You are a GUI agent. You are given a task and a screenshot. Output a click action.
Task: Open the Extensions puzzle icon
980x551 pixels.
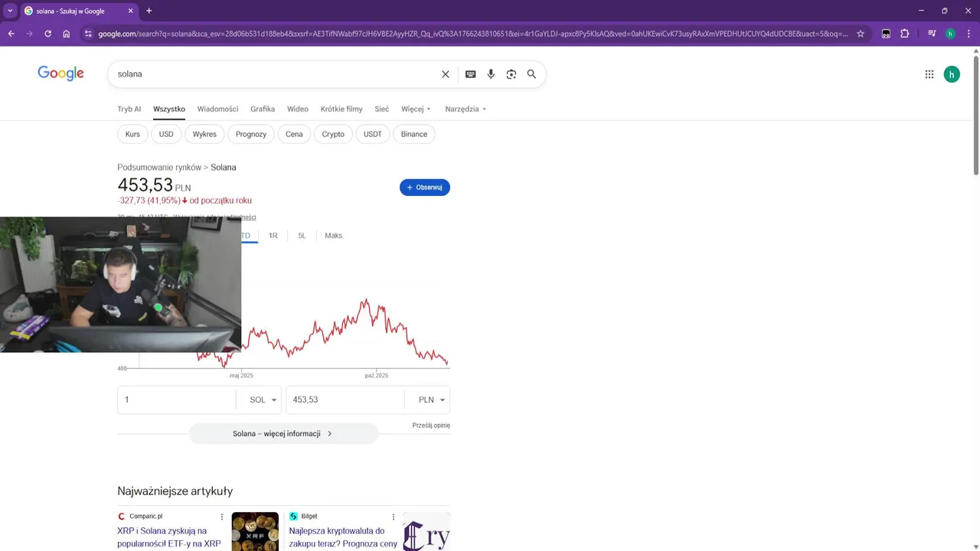point(905,34)
